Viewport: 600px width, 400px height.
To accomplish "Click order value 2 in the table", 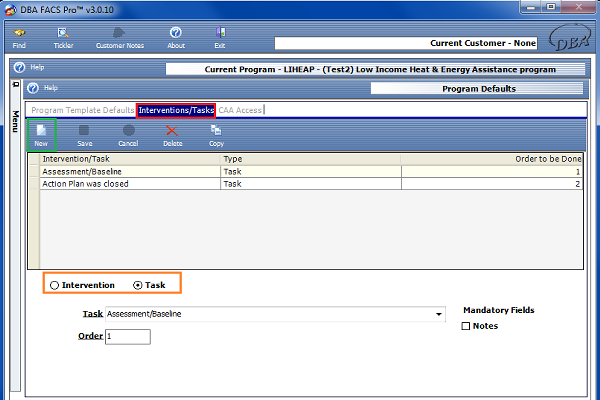I will [x=492, y=184].
